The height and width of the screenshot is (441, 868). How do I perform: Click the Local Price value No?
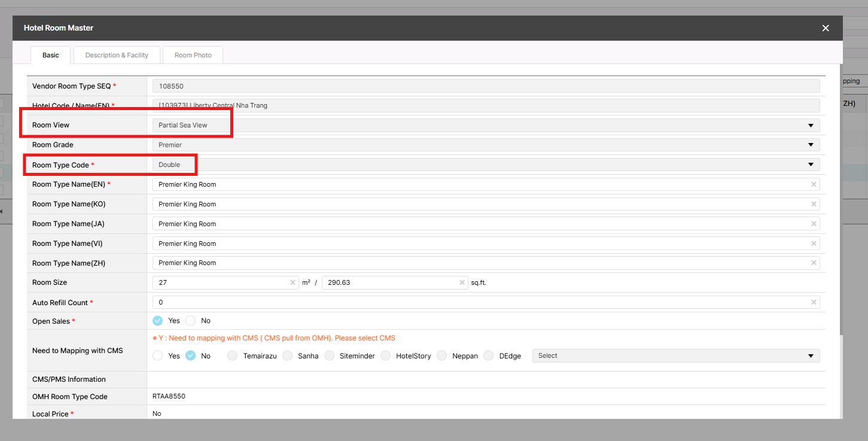pyautogui.click(x=157, y=413)
